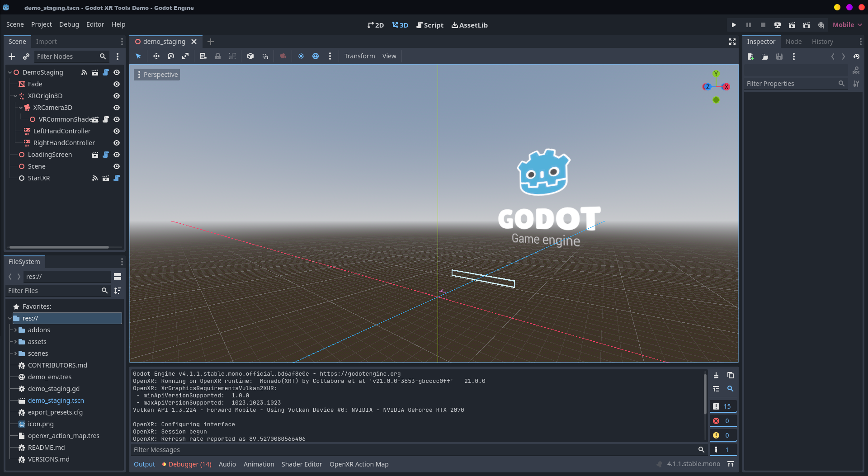Toggle error messages filter in output

click(x=722, y=421)
